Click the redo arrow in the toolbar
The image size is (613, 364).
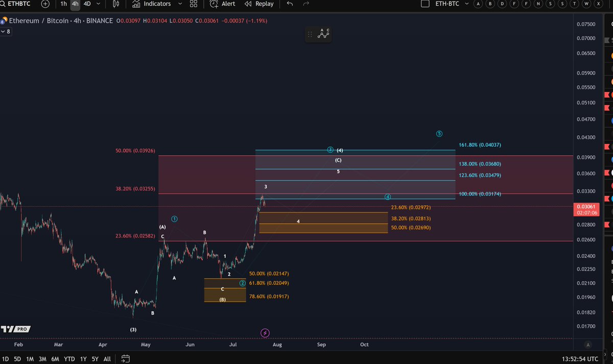point(305,4)
